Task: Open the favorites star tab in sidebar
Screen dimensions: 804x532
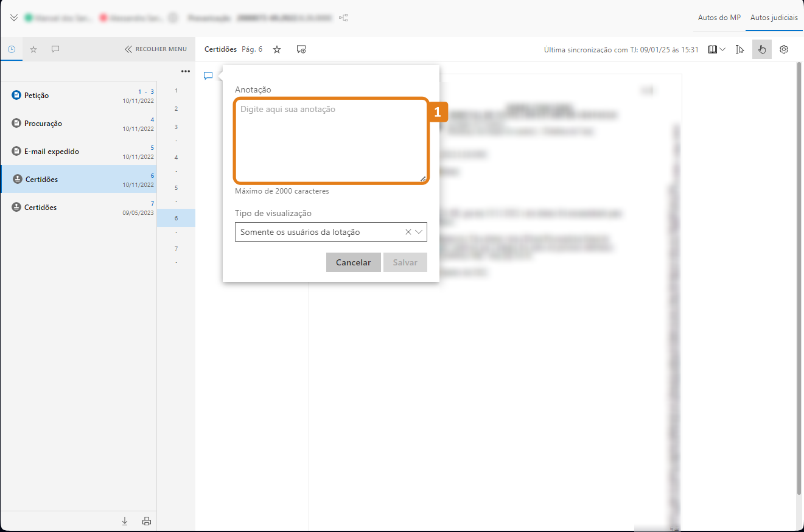Action: pyautogui.click(x=33, y=49)
